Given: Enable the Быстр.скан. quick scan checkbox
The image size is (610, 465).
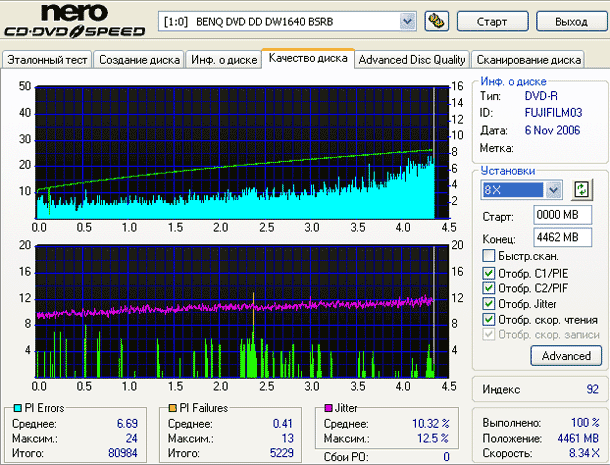Looking at the screenshot, I should (488, 256).
